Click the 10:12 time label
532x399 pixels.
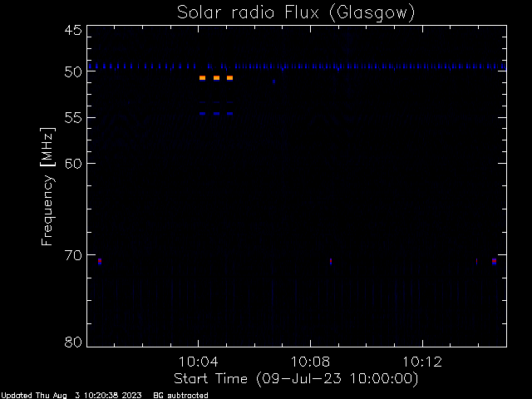pos(422,362)
